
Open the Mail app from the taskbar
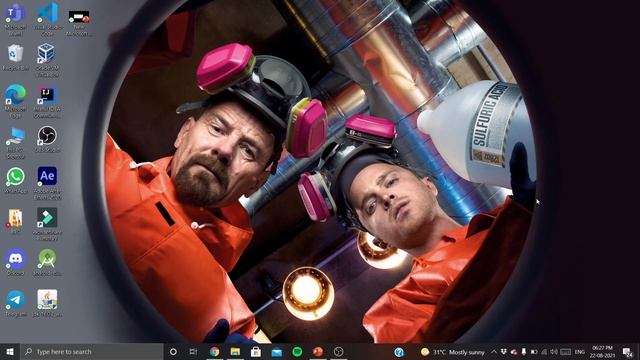click(x=277, y=351)
